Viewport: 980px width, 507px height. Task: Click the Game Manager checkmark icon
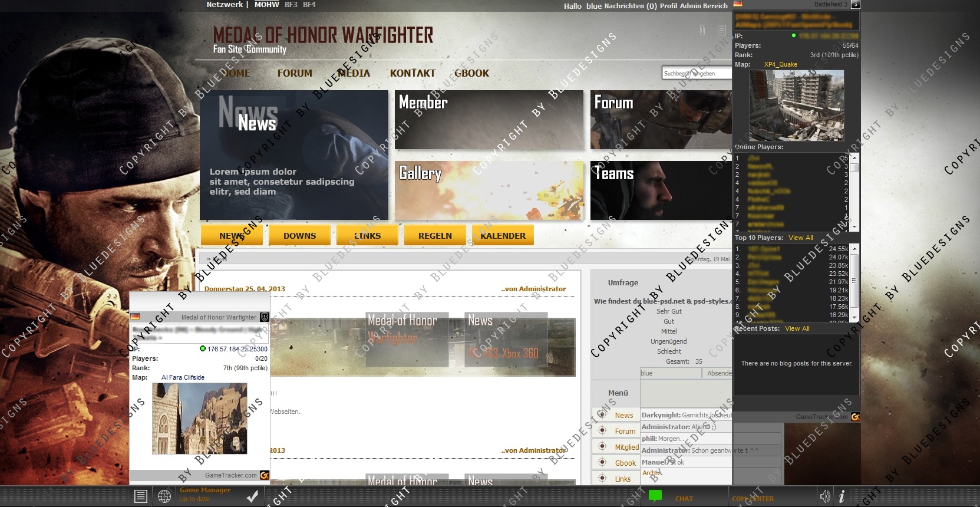(x=252, y=496)
